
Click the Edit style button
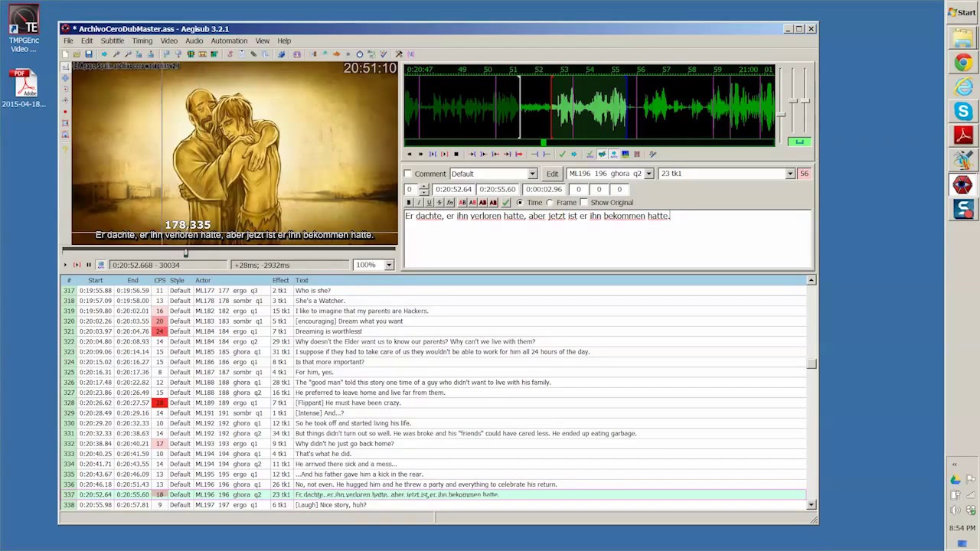click(552, 174)
